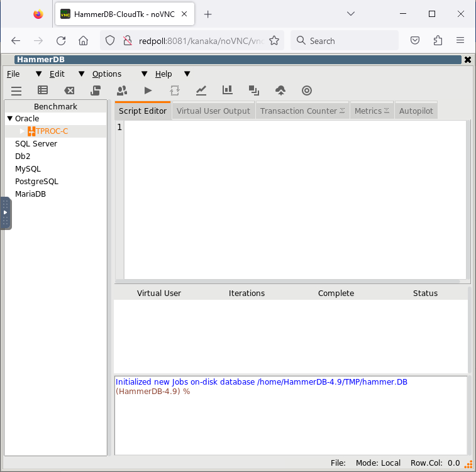Open the noVNC side control panel handle

[6, 212]
